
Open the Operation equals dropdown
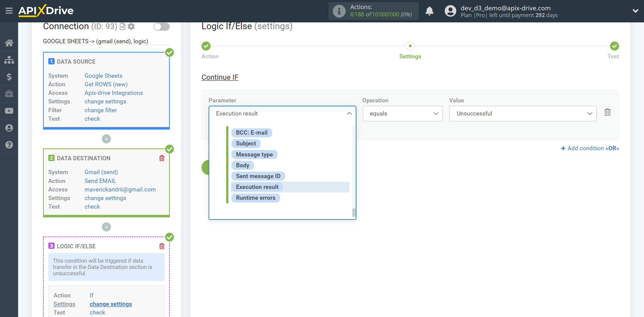click(403, 113)
